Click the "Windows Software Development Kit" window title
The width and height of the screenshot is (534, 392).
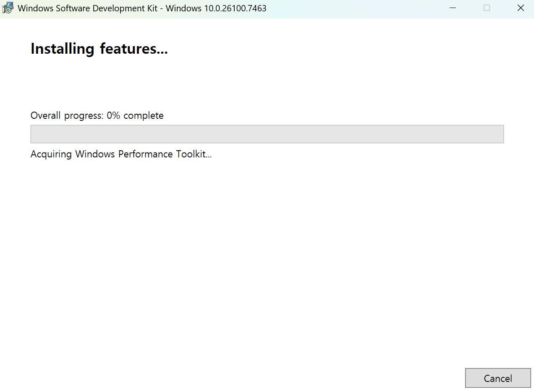click(87, 8)
